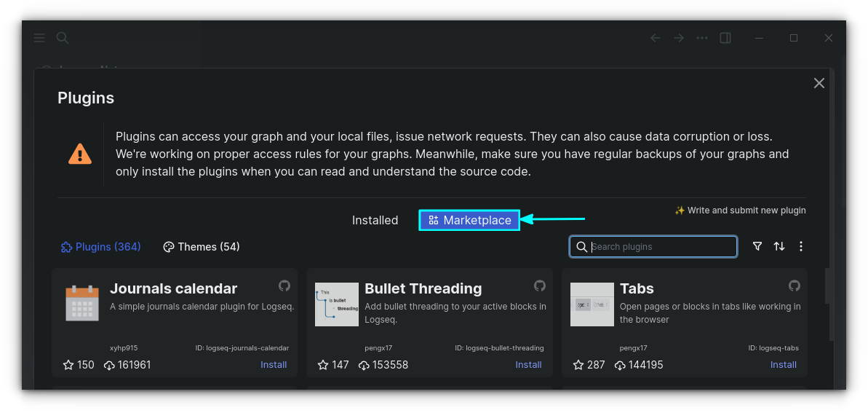Click the star icon on Tabs card

(578, 365)
